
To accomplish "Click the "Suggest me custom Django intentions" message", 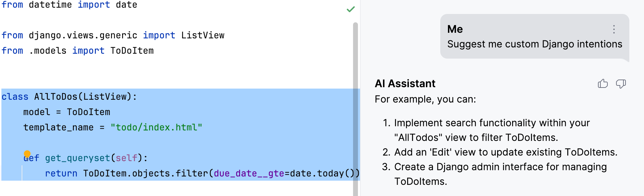I will (534, 44).
